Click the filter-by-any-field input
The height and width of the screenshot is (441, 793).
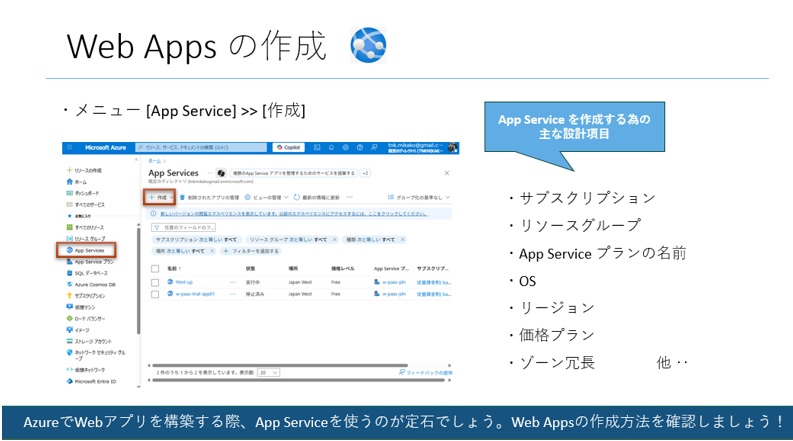(184, 228)
